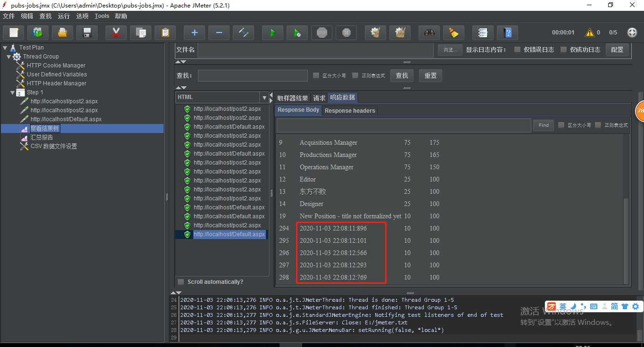Open the 帮助 menu

pyautogui.click(x=121, y=16)
